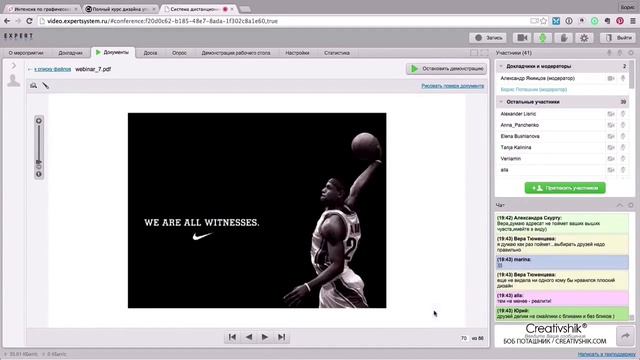Click the second layout icon beside Статистика
The width and height of the screenshot is (640, 360).
point(484,53)
